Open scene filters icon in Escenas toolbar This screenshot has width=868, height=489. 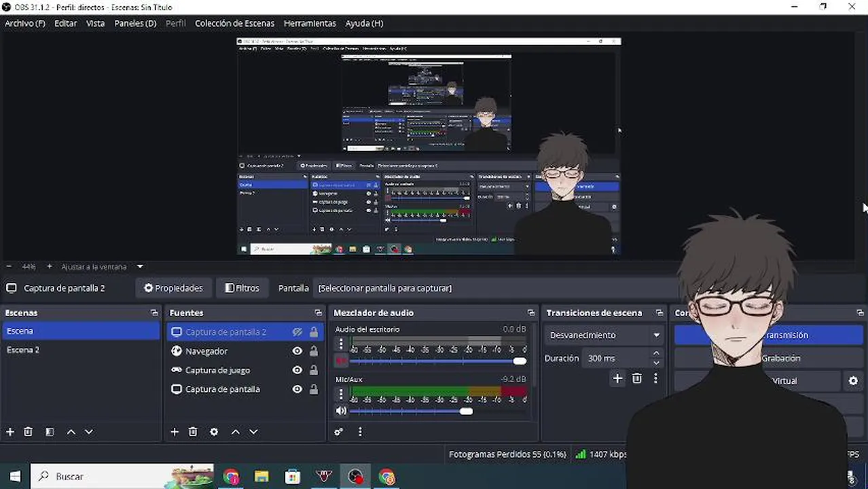tap(50, 432)
